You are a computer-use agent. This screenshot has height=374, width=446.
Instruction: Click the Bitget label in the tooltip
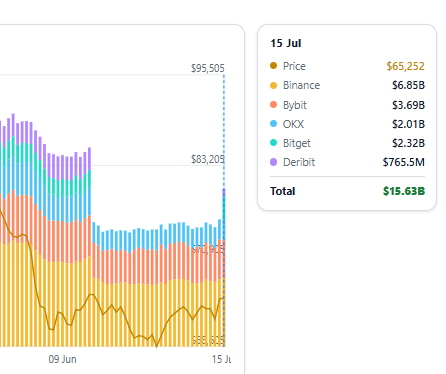[297, 143]
